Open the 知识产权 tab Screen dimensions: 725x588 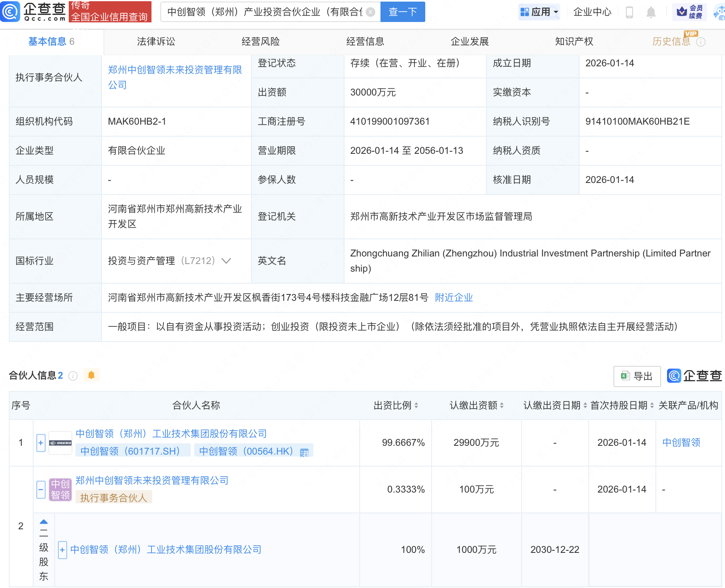pyautogui.click(x=574, y=41)
